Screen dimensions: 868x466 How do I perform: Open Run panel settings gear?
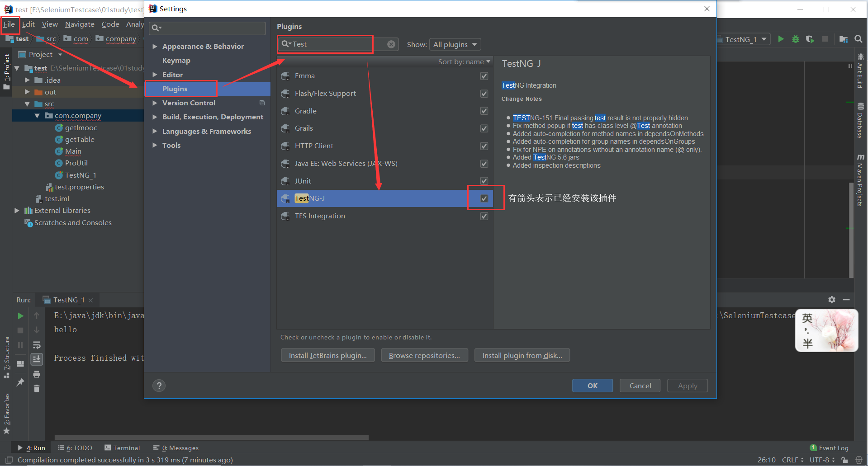[x=831, y=300]
